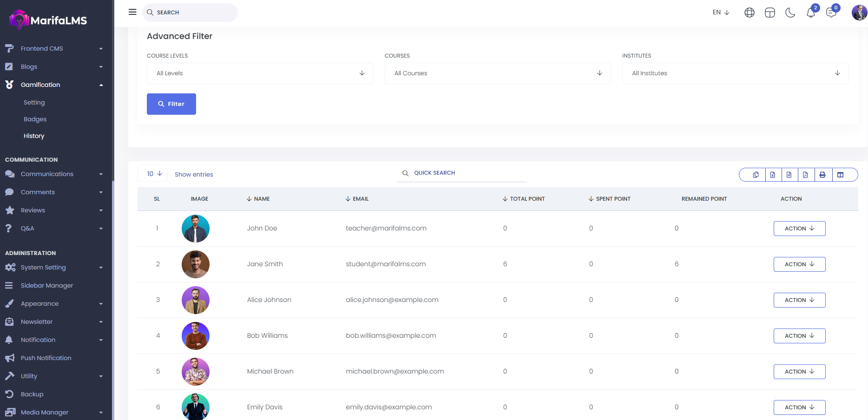868x420 pixels.
Task: Click the blue Filter button
Action: point(171,104)
